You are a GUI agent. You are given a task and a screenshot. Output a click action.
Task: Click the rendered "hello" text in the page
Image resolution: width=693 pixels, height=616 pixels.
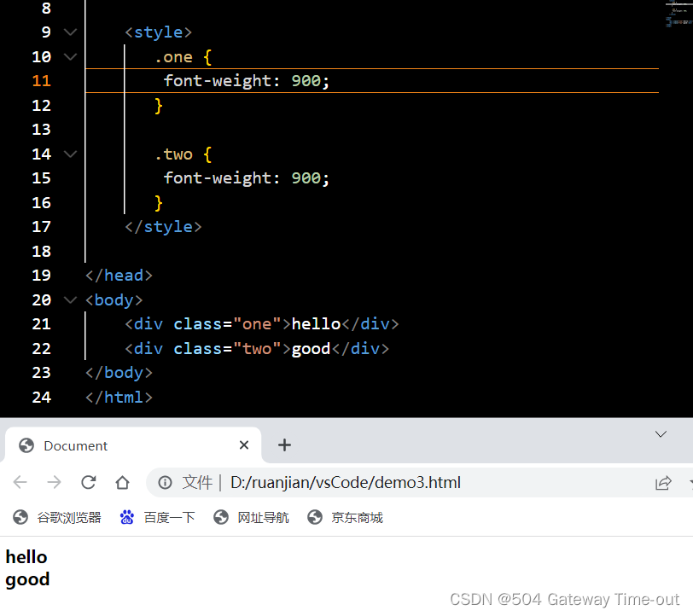pos(26,557)
